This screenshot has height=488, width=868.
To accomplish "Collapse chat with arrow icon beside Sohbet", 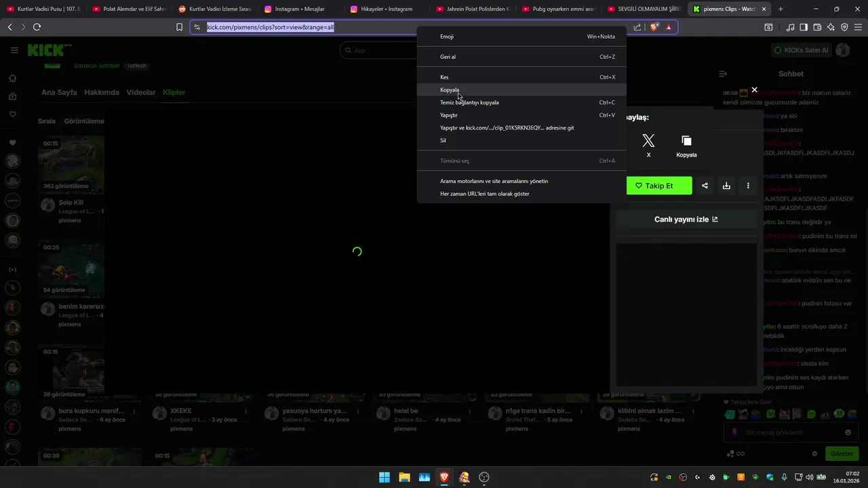I will click(723, 74).
